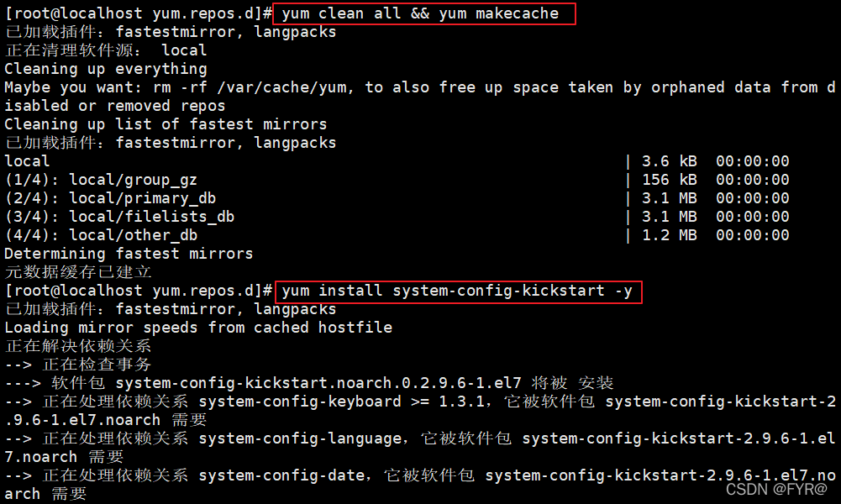Click the "156 kB" size value
Screen dimensions: 841x504
tap(669, 180)
